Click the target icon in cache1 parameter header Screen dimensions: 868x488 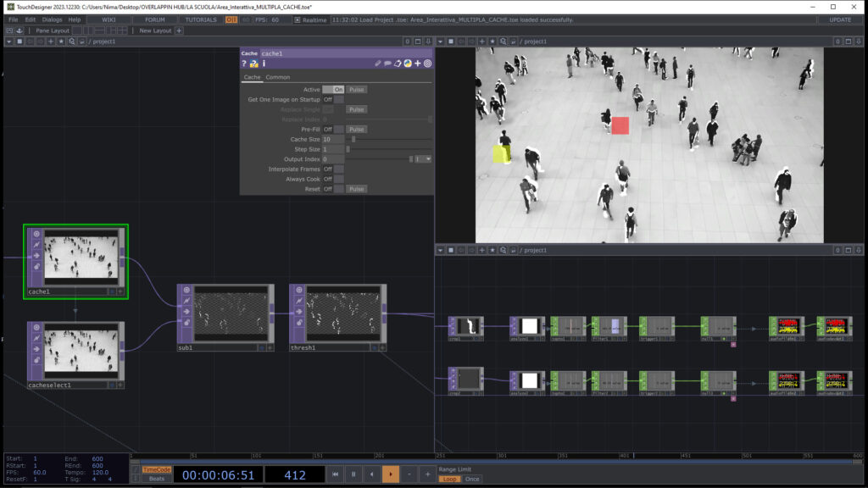[x=427, y=64]
